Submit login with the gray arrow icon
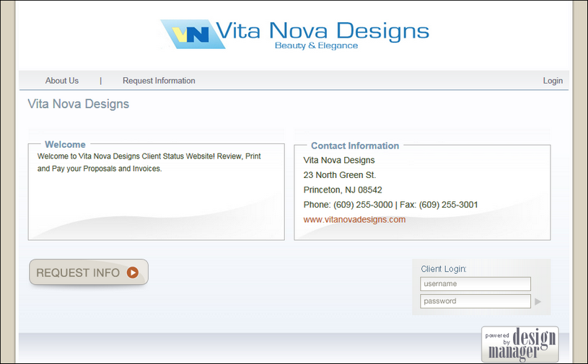The height and width of the screenshot is (364, 588). (x=537, y=301)
